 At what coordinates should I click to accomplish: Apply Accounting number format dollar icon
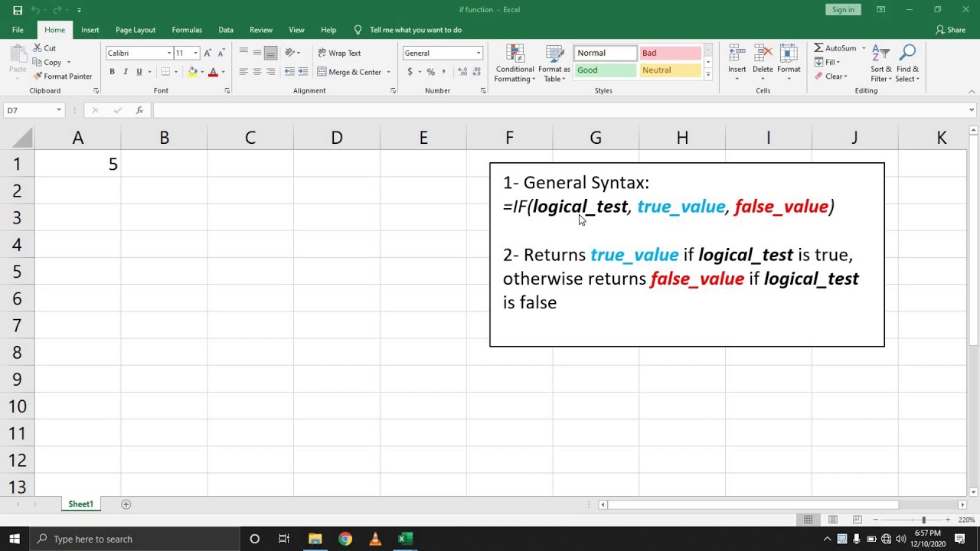(410, 71)
